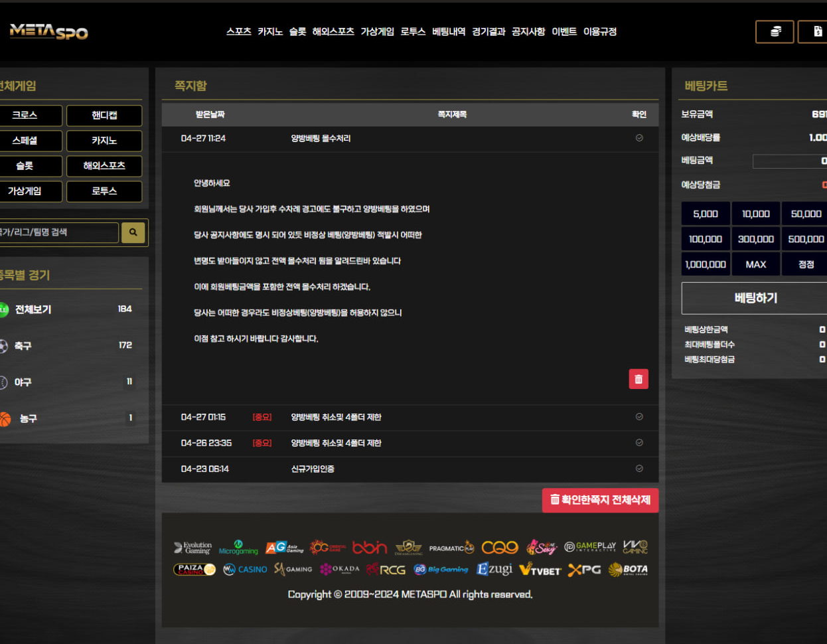This screenshot has height=644, width=827.
Task: Expand the 신규가입인증 message
Action: [x=313, y=469]
